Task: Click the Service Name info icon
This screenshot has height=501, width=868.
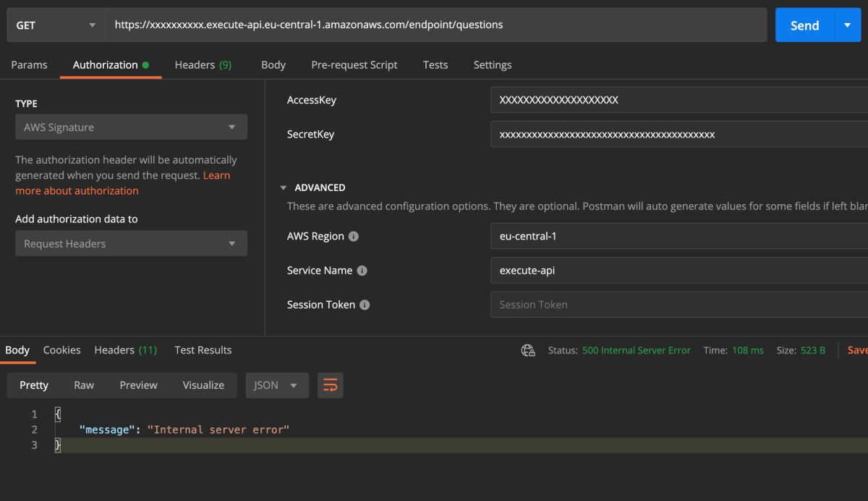Action: [x=362, y=271]
